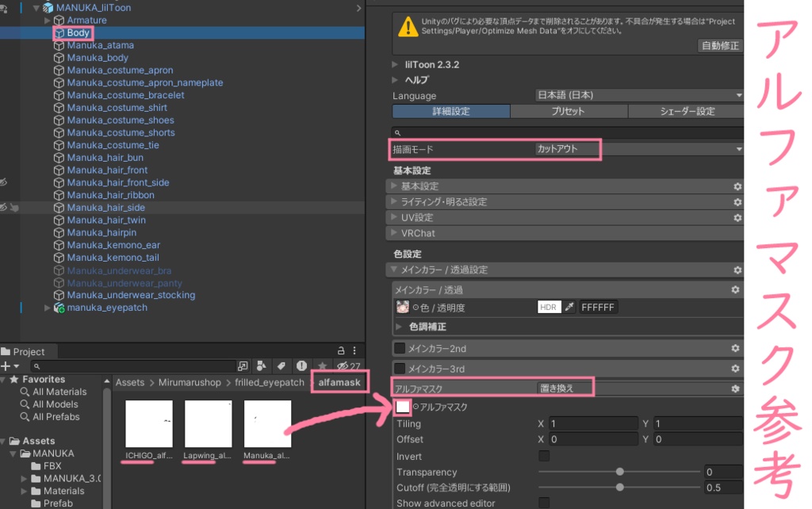Open the Project create plus menu

point(10,366)
